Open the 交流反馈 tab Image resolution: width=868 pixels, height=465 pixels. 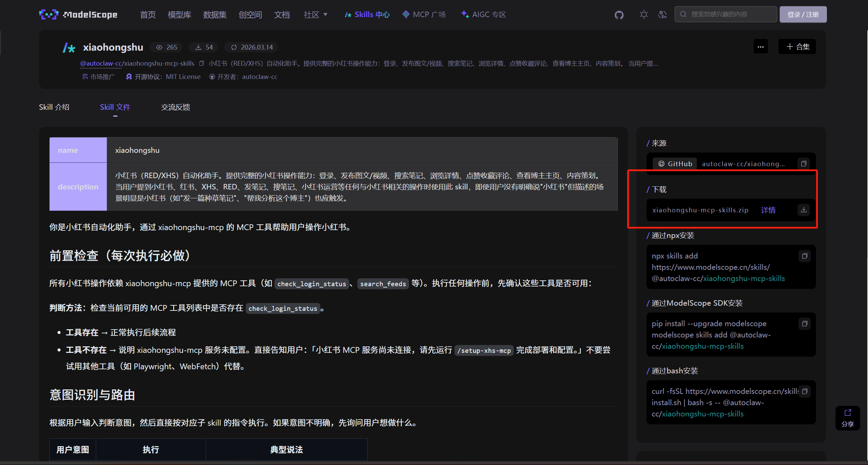[176, 107]
